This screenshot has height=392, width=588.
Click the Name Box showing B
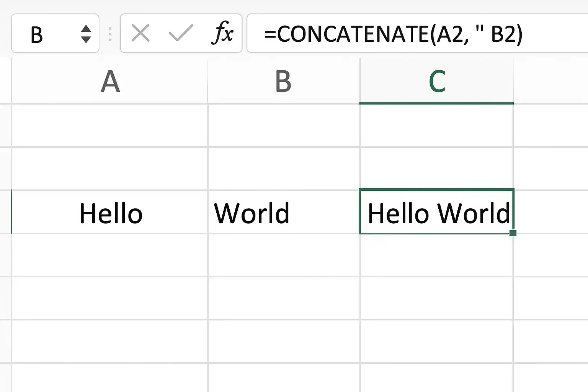click(55, 33)
